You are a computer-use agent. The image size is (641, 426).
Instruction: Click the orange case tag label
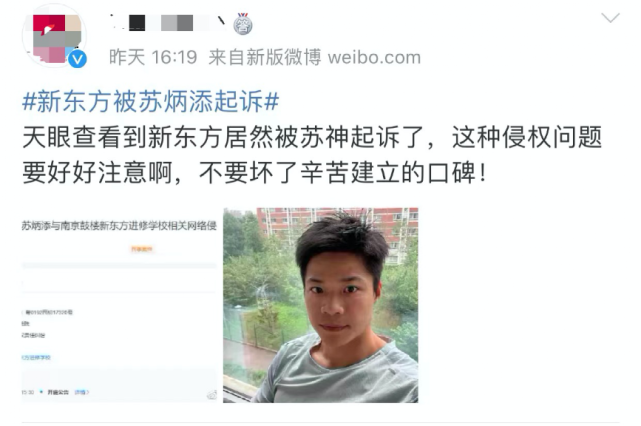pos(141,249)
